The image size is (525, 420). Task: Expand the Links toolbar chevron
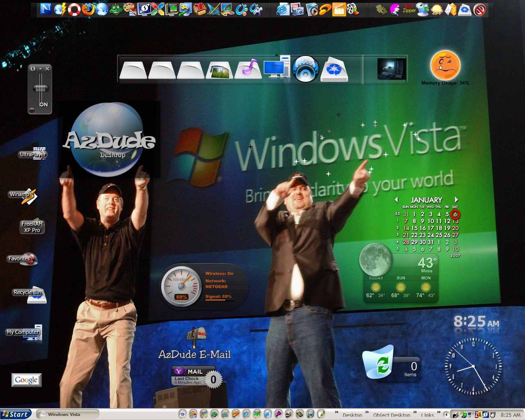click(438, 412)
